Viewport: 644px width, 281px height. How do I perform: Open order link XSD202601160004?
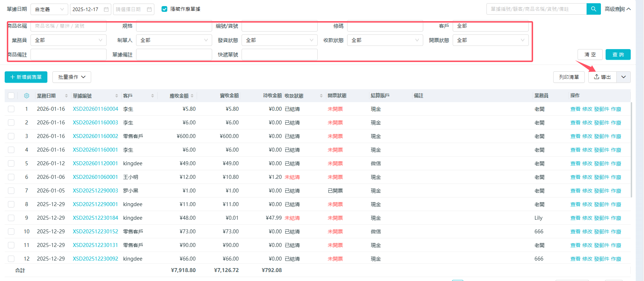click(x=95, y=109)
